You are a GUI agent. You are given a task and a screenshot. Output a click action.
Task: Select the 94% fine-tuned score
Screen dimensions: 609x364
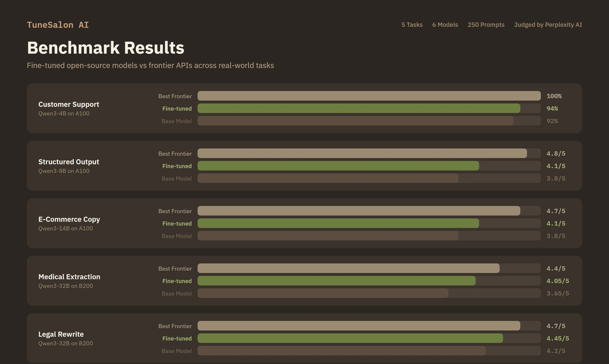552,108
